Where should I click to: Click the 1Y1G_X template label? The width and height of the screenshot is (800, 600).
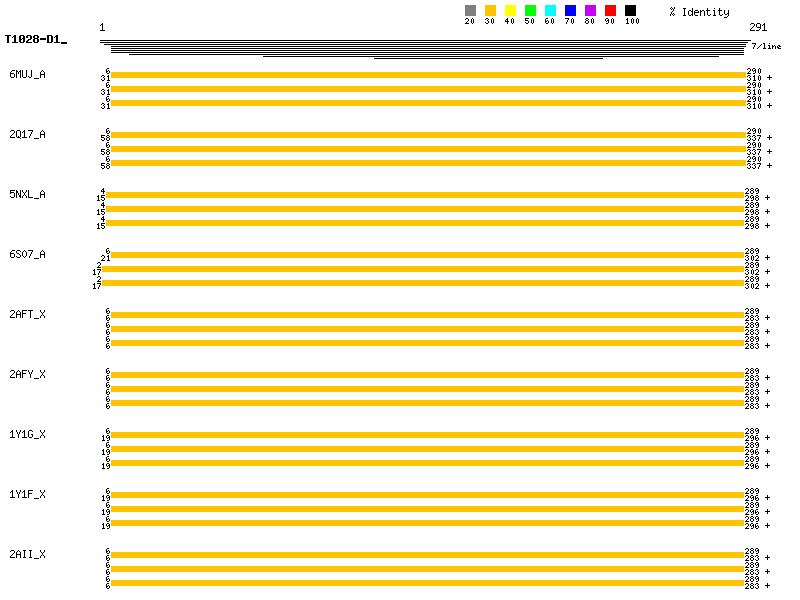point(27,434)
